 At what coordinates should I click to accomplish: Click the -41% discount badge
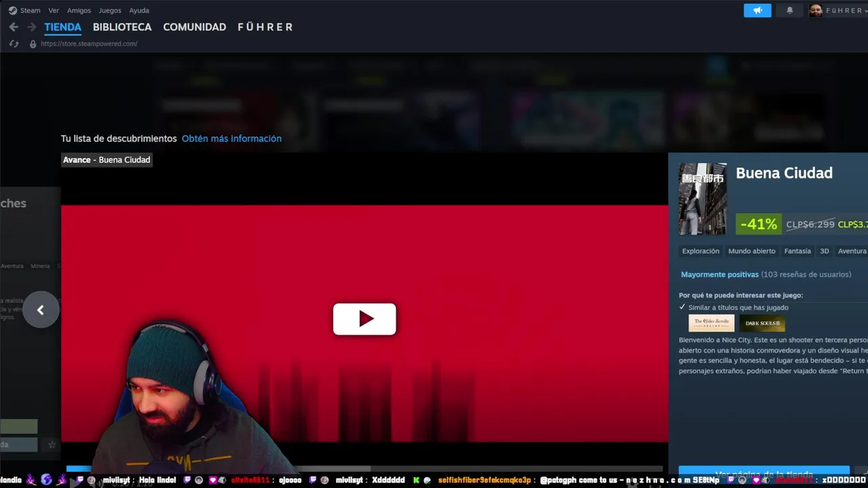tap(758, 224)
